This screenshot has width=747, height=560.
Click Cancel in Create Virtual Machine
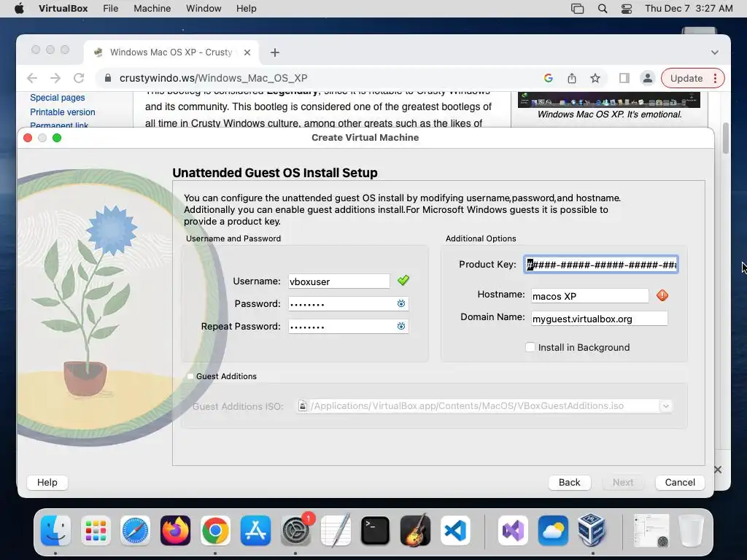click(680, 483)
